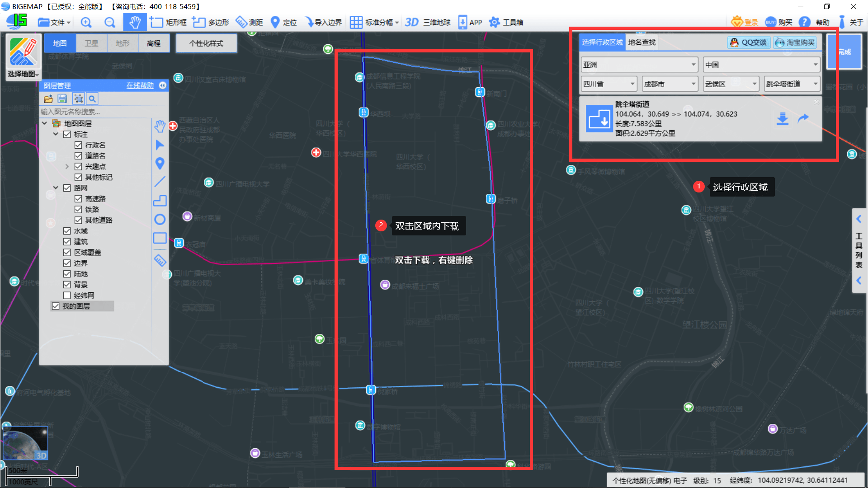Switch to the 高程 elevation tab
This screenshot has height=488, width=868.
[154, 43]
